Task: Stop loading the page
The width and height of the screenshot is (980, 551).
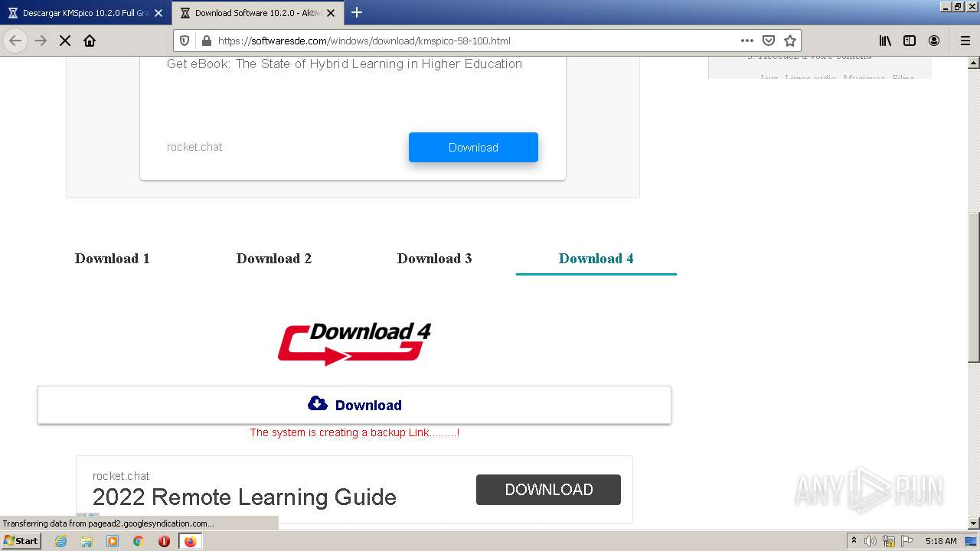Action: tap(65, 41)
